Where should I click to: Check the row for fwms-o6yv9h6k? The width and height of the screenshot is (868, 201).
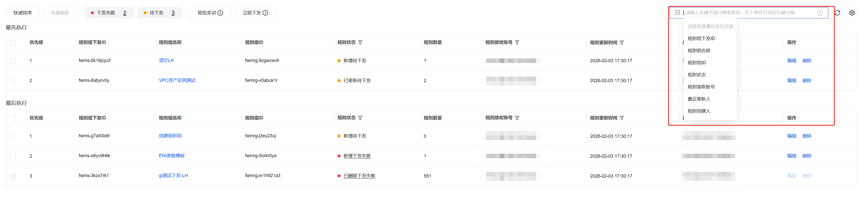[x=13, y=156]
